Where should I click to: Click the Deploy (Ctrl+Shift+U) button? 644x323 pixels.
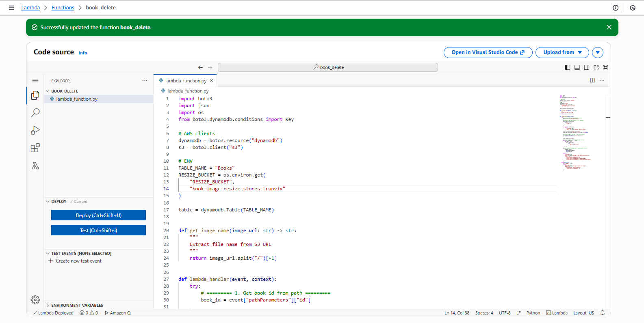coord(98,215)
